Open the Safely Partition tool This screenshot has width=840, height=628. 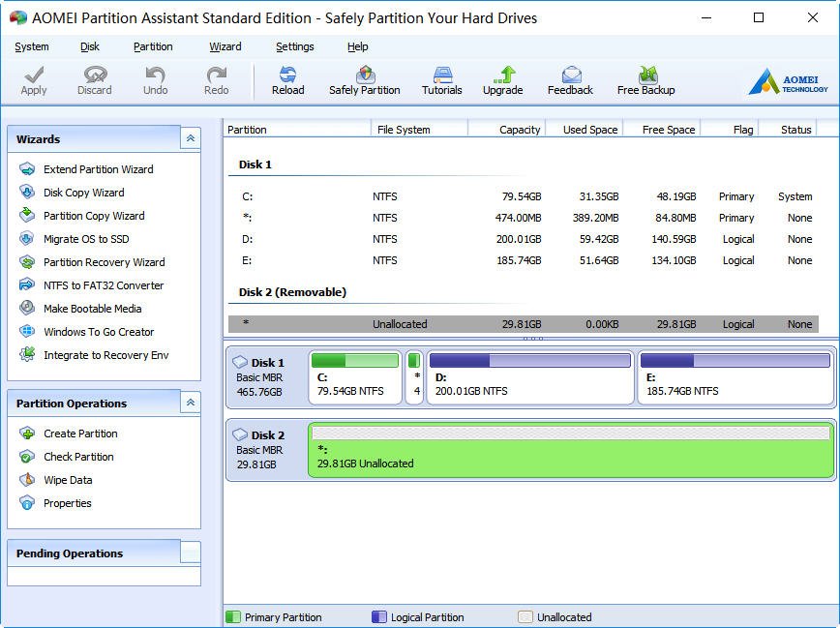tap(364, 79)
